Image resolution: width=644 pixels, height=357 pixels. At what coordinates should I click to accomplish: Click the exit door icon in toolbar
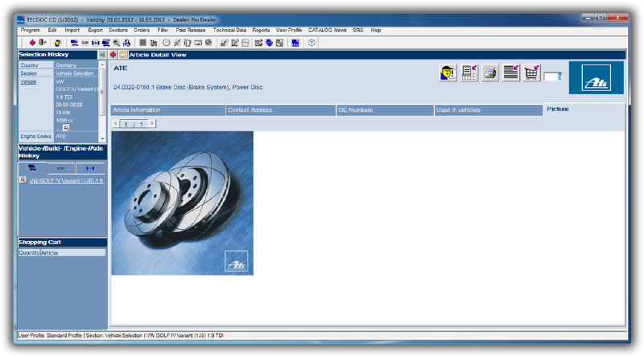click(43, 43)
